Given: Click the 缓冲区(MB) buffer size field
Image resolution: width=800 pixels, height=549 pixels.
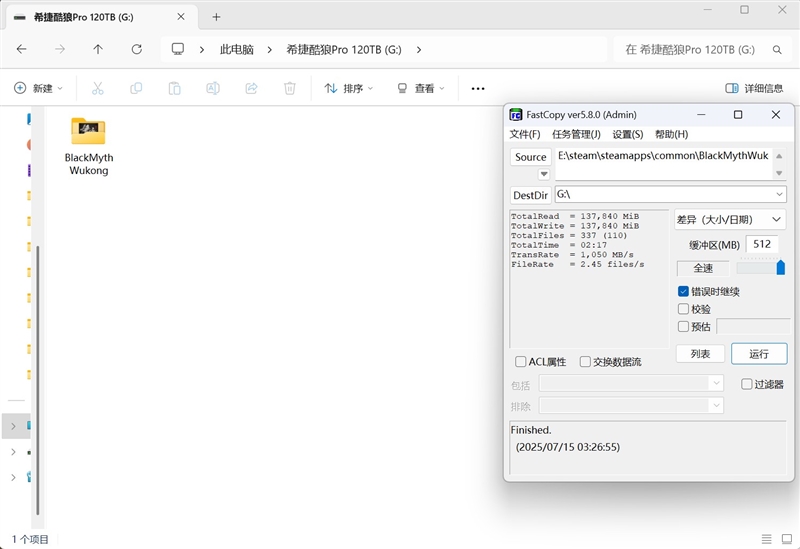Looking at the screenshot, I should click(762, 244).
